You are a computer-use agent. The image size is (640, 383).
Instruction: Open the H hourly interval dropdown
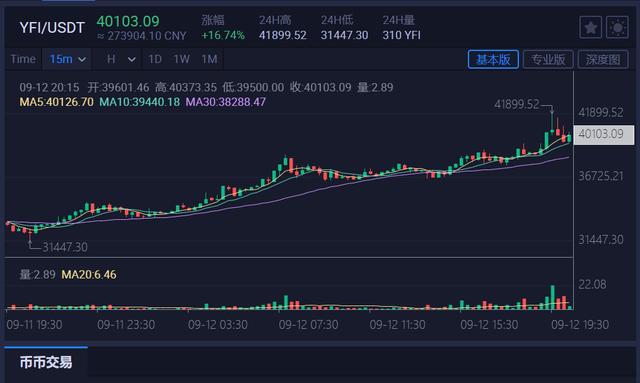pyautogui.click(x=111, y=59)
